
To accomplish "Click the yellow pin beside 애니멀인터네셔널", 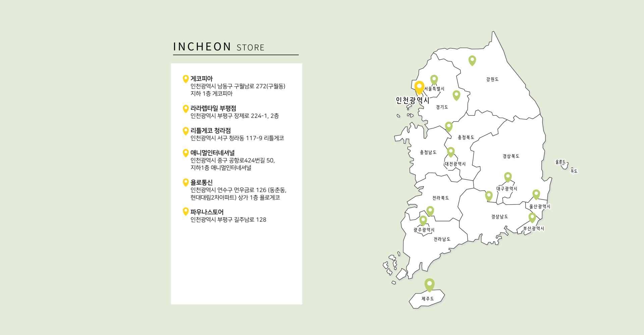I will click(x=185, y=153).
